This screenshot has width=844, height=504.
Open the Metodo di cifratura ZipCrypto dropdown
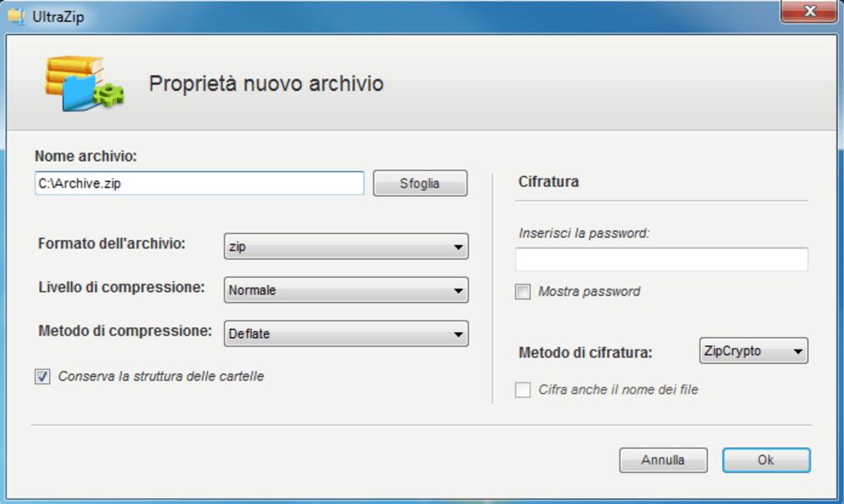pos(754,350)
